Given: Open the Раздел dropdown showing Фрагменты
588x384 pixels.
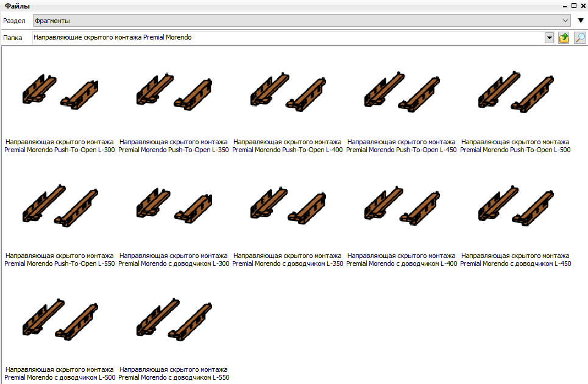Looking at the screenshot, I should pyautogui.click(x=302, y=21).
